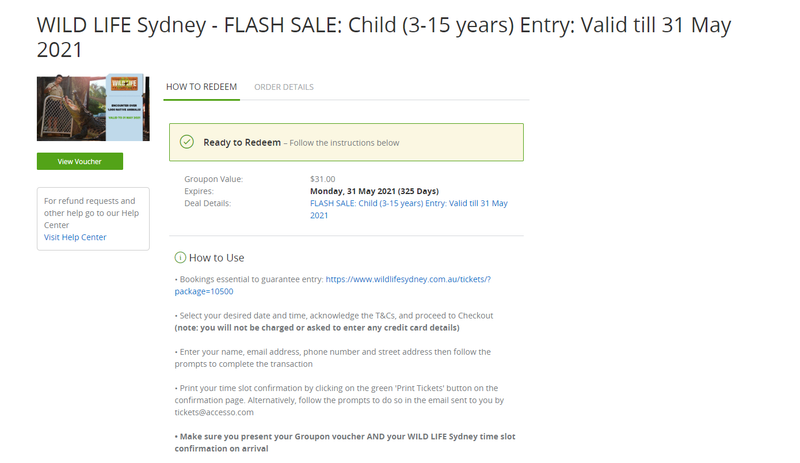Select the HOW TO REDEEM tab

click(201, 87)
